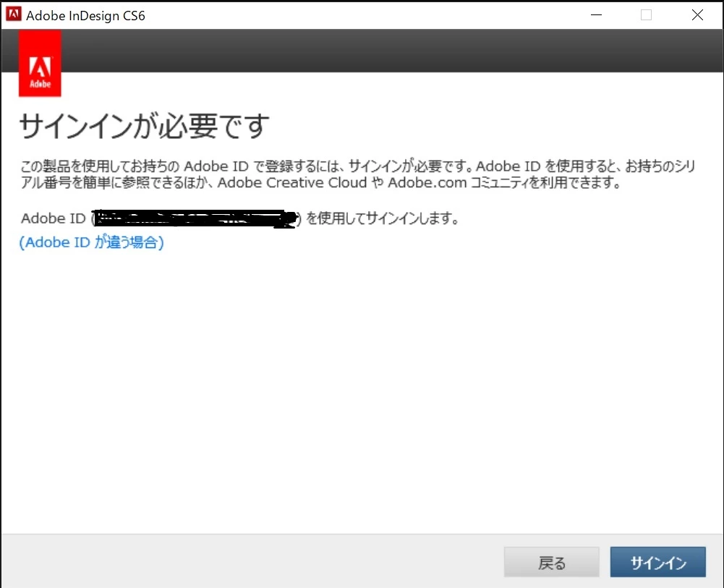Viewport: 724px width, 588px height.
Task: Close the Adobe InDesign CS6 window
Action: (x=697, y=14)
